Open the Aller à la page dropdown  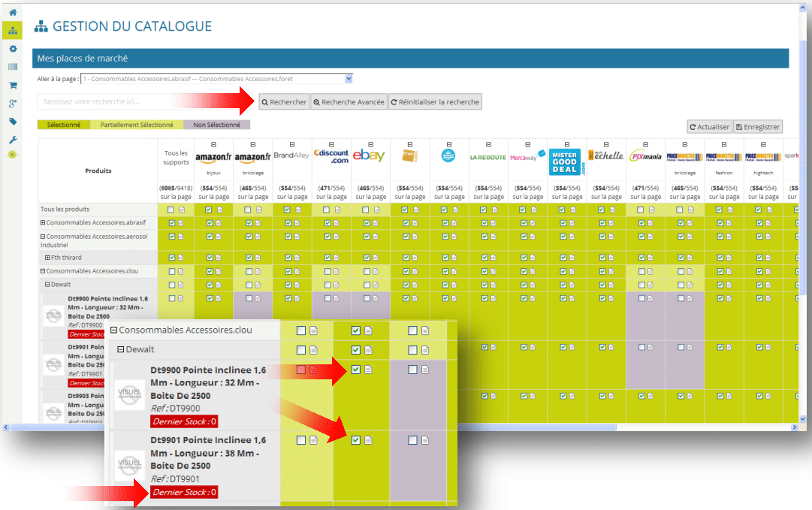216,79
